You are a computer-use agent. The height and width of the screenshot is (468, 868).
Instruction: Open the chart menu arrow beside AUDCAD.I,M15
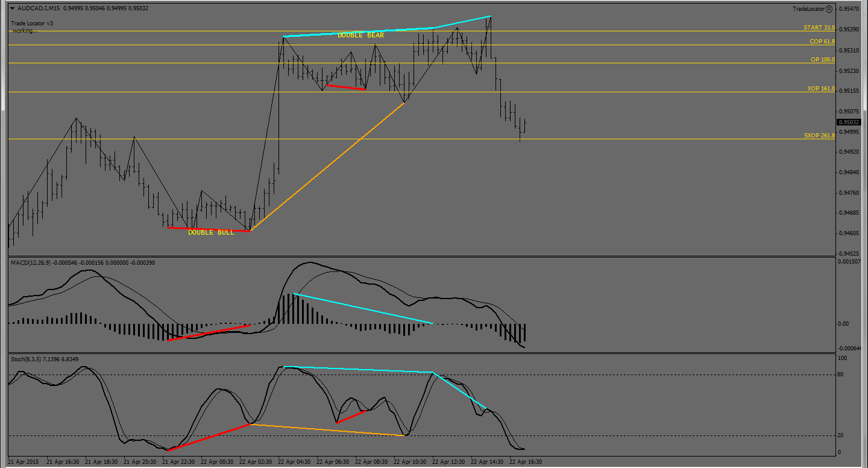click(13, 8)
